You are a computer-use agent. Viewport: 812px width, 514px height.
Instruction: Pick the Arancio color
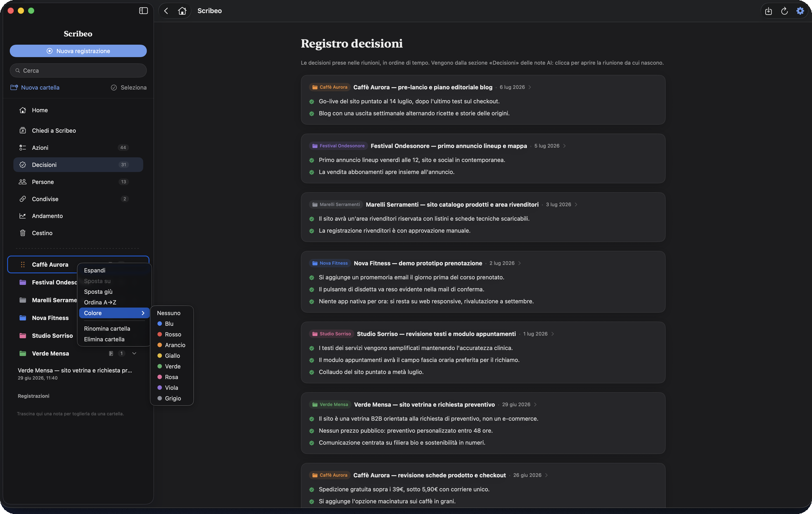[172, 345]
